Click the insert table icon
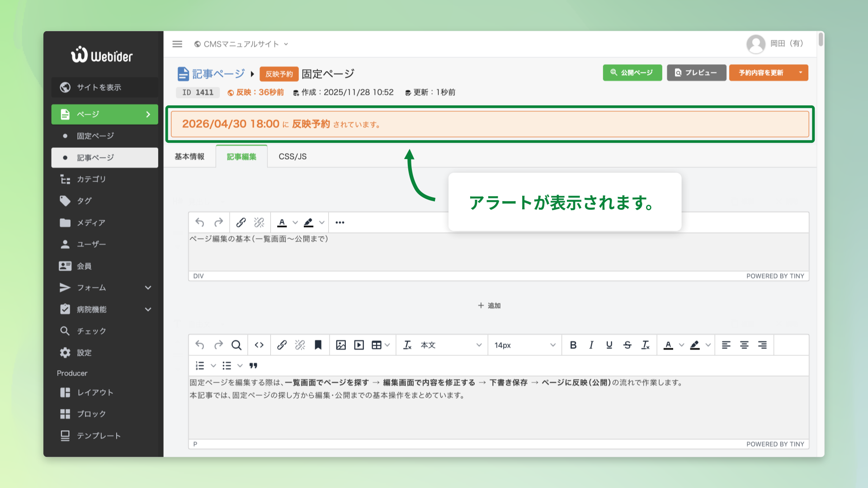 pos(376,345)
